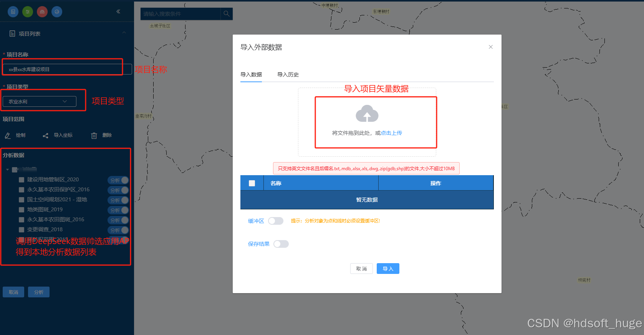Image resolution: width=644 pixels, height=335 pixels.
Task: Enable the 缓冲区 buffer switch
Action: (x=276, y=221)
